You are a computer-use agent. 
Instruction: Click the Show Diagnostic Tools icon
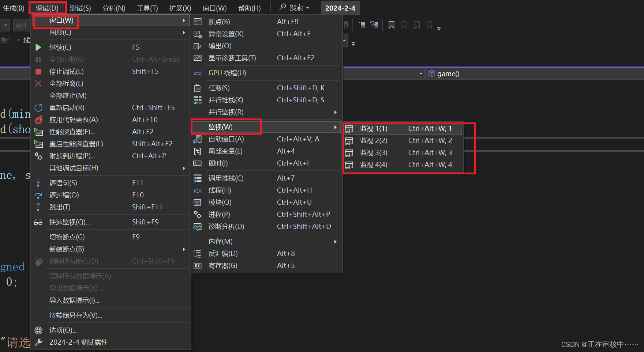pyautogui.click(x=198, y=58)
